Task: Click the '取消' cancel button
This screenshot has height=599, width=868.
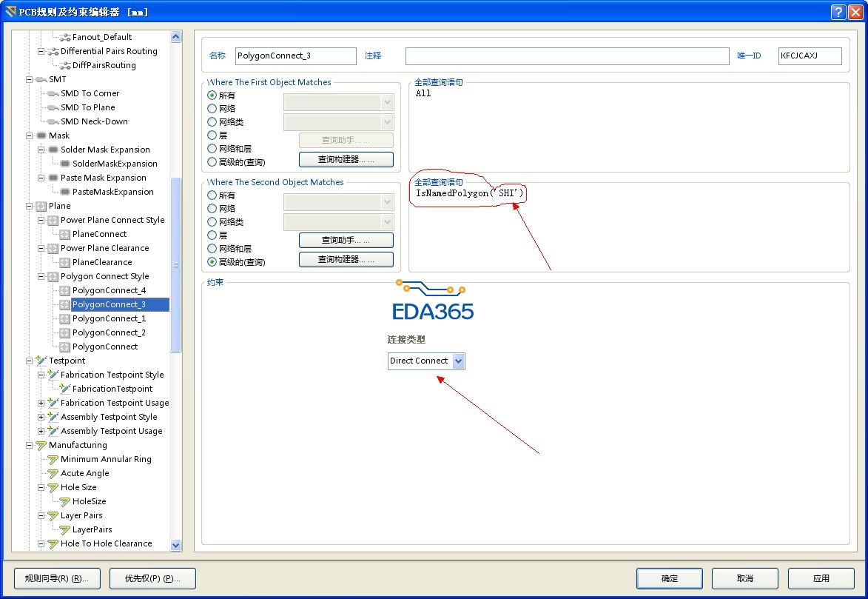Action: (745, 578)
